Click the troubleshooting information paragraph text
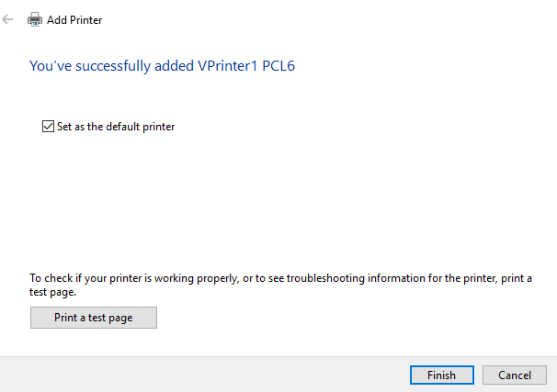Viewport: 557px width, 392px height. [280, 285]
